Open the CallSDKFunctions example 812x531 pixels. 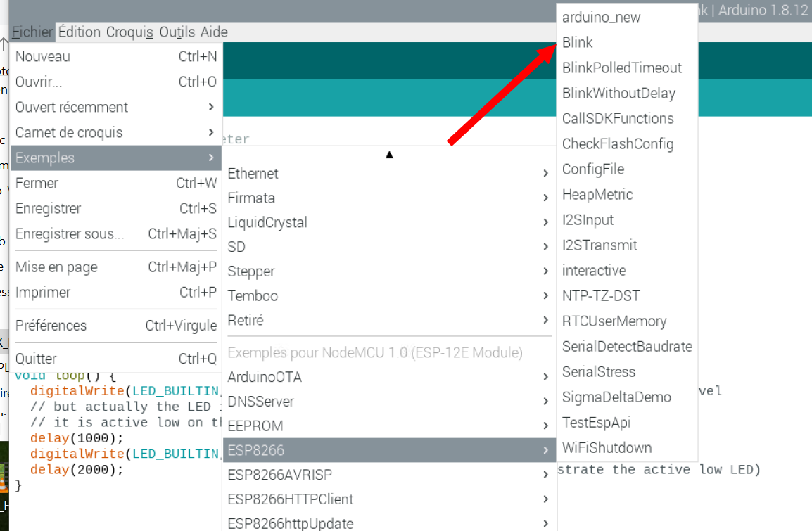[627, 119]
